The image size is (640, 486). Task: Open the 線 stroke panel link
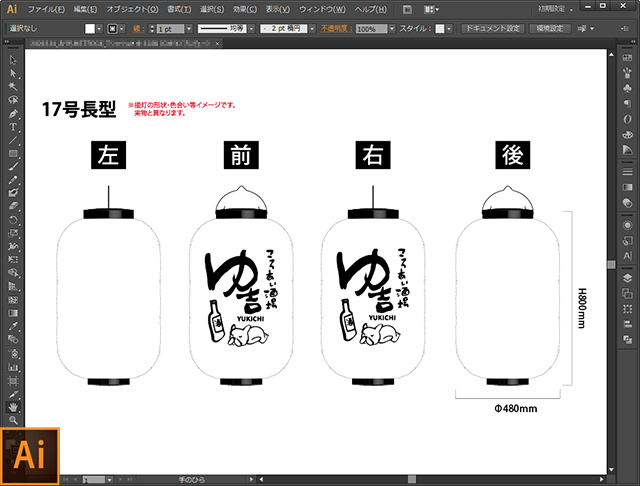click(139, 29)
